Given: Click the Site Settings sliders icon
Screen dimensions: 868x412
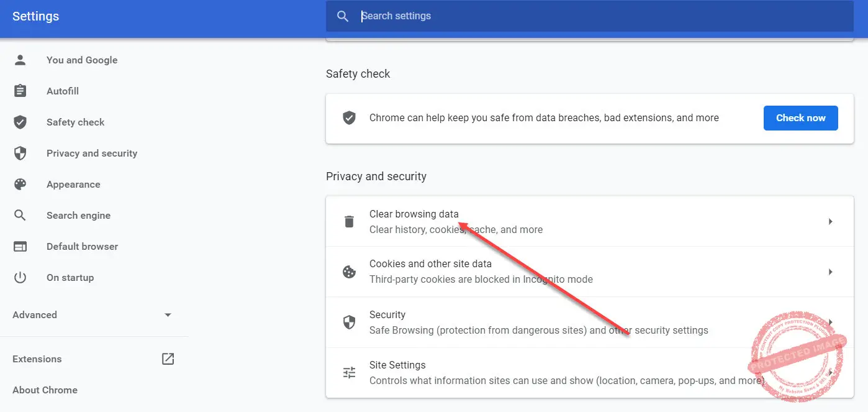Looking at the screenshot, I should click(x=350, y=373).
